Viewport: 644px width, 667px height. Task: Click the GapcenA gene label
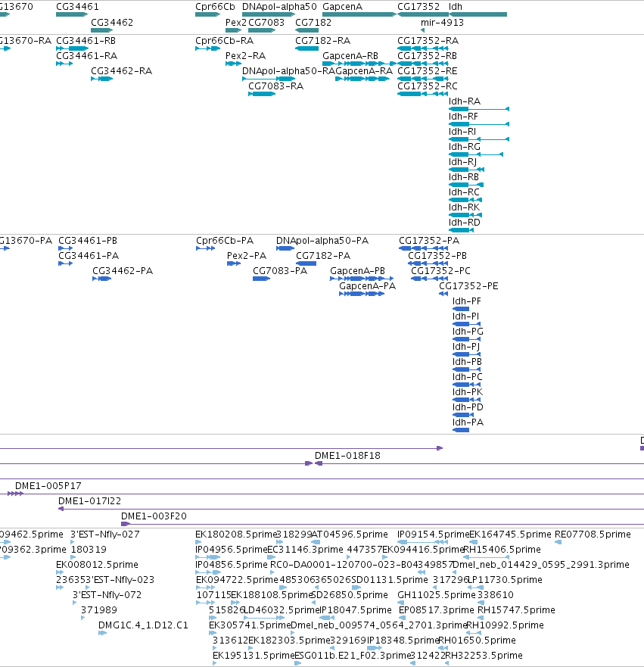click(x=342, y=6)
